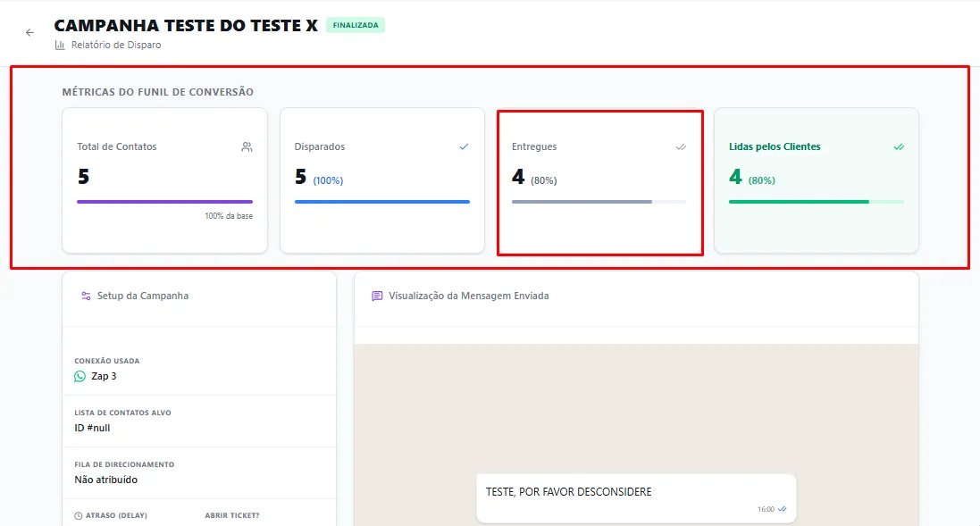Click the 100% da base text
Image resolution: width=980 pixels, height=526 pixels.
[x=229, y=216]
